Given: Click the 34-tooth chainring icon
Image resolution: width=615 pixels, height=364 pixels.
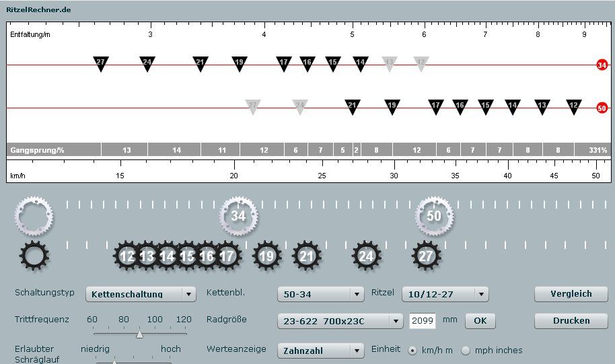Looking at the screenshot, I should click(x=238, y=216).
